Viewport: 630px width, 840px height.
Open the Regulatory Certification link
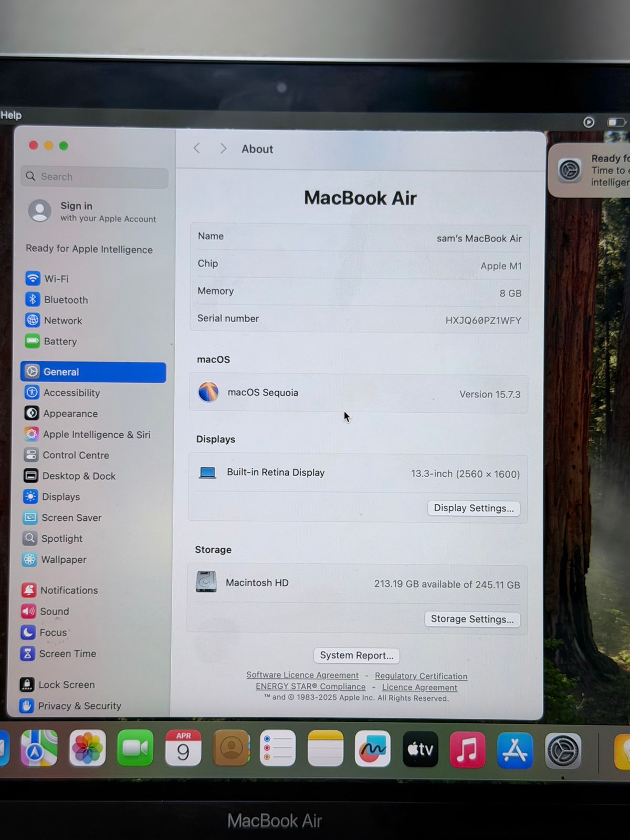coord(421,676)
